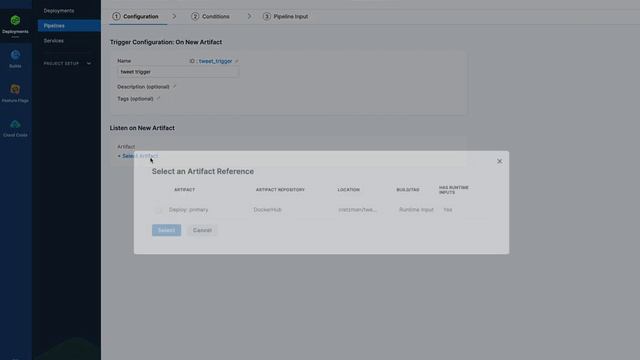Open the Feature Flags module icon
This screenshot has height=360, width=640.
pos(15,89)
